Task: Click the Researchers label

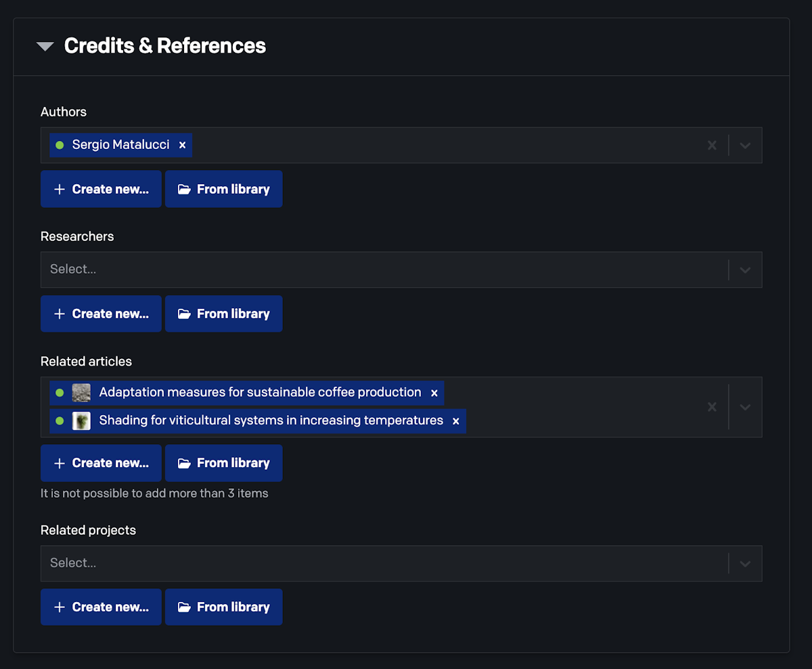Action: point(77,236)
